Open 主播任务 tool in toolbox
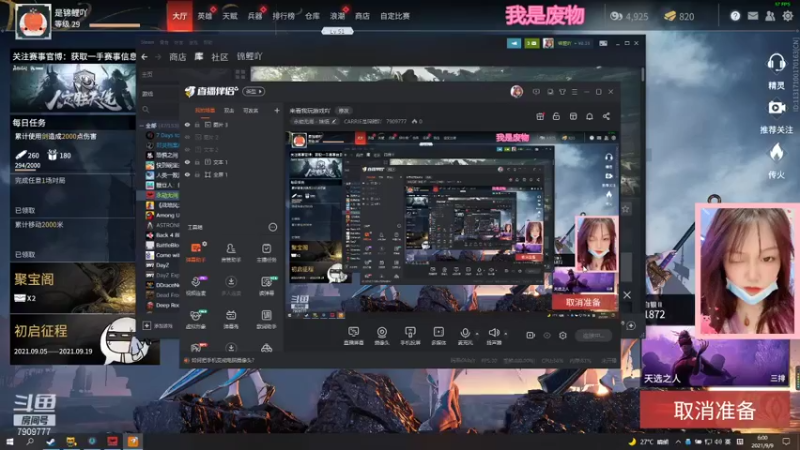 pyautogui.click(x=266, y=252)
